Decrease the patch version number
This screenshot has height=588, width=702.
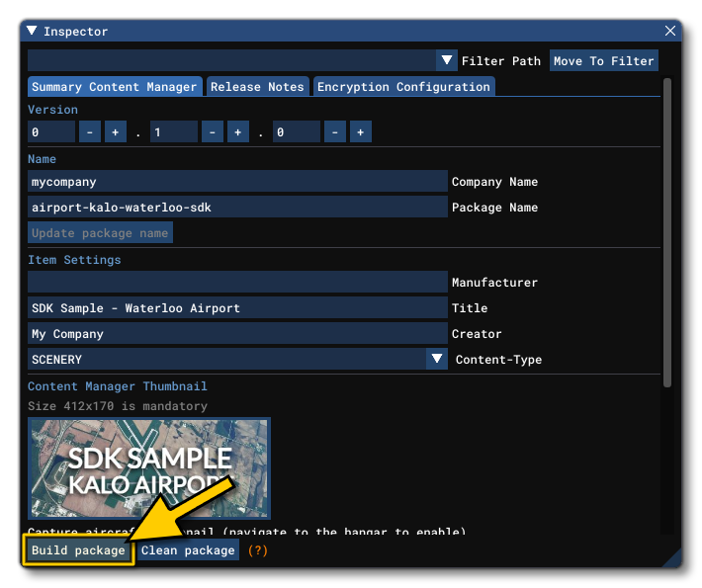335,132
